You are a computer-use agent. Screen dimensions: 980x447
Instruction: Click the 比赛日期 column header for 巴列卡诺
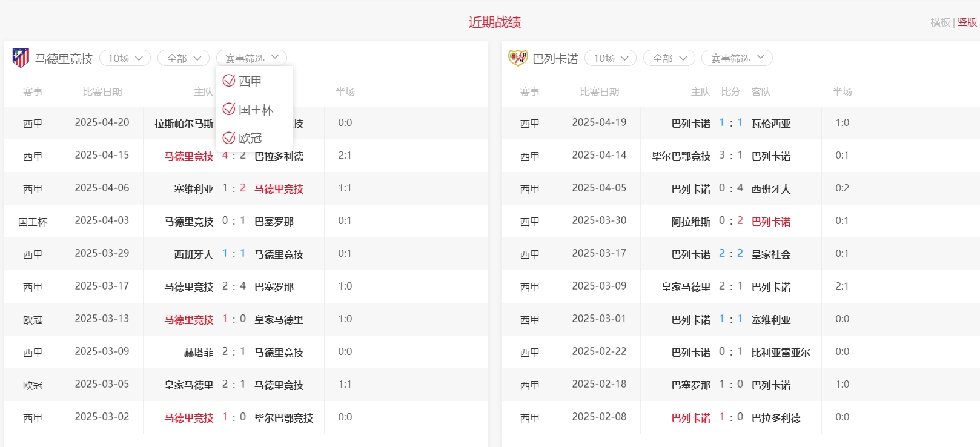coord(599,92)
